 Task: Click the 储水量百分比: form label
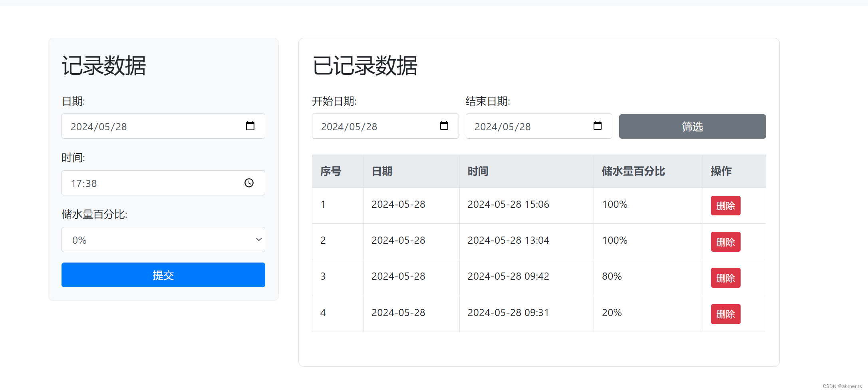pyautogui.click(x=94, y=214)
